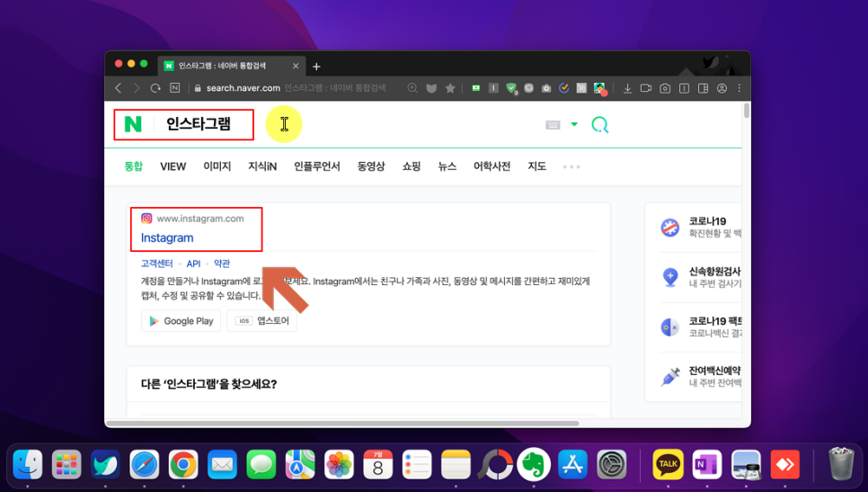The height and width of the screenshot is (492, 868).
Task: Click the iOS 앱스토어 button
Action: pos(261,321)
